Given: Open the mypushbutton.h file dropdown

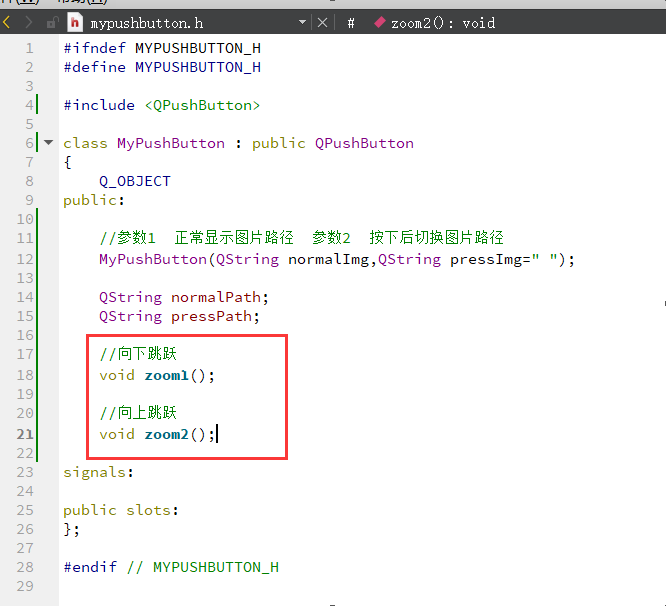Looking at the screenshot, I should [302, 22].
